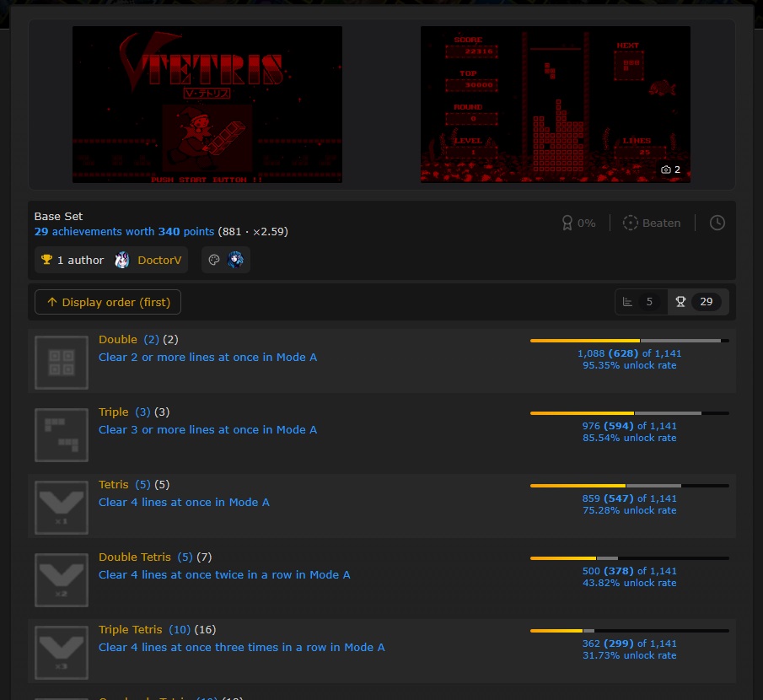The height and width of the screenshot is (700, 763).
Task: Click the 'Base Set' heading
Action: click(58, 216)
